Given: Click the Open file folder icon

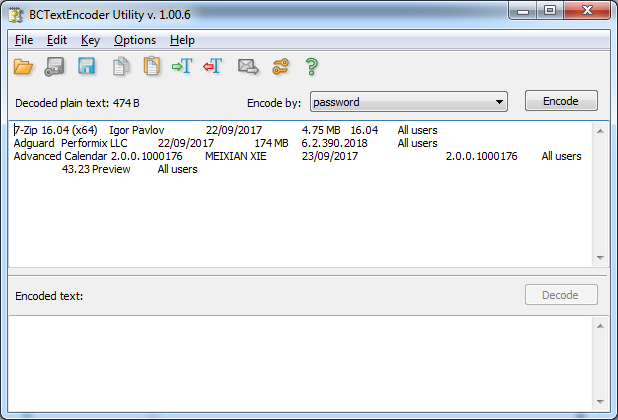Looking at the screenshot, I should (24, 67).
